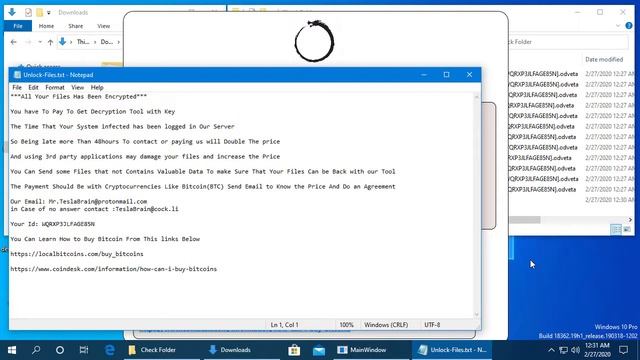This screenshot has width=640, height=360.
Task: Switch to large icons view in Check Folder
Action: [627, 229]
